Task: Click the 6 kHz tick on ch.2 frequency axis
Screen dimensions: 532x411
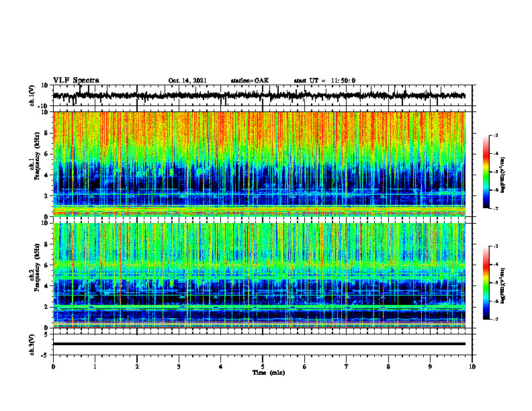Action: click(46, 265)
